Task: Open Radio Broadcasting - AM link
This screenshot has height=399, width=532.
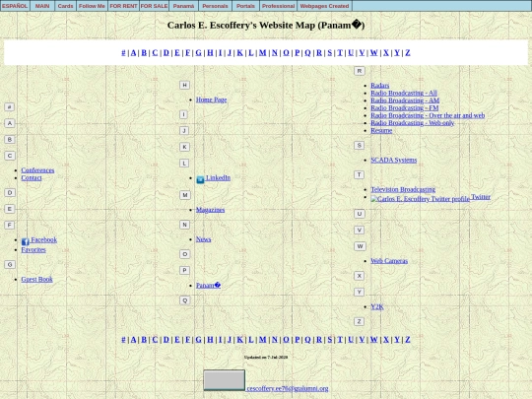Action: click(405, 100)
